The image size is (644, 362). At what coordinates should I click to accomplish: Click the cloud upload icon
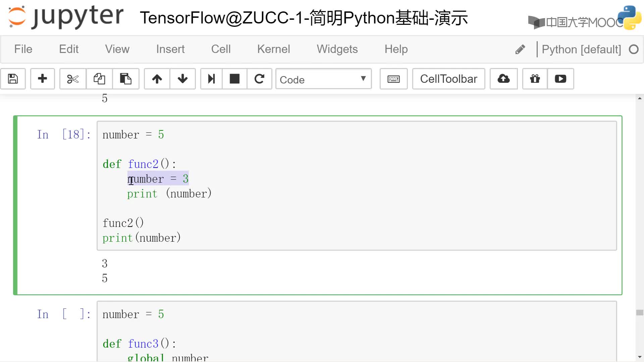pyautogui.click(x=503, y=79)
